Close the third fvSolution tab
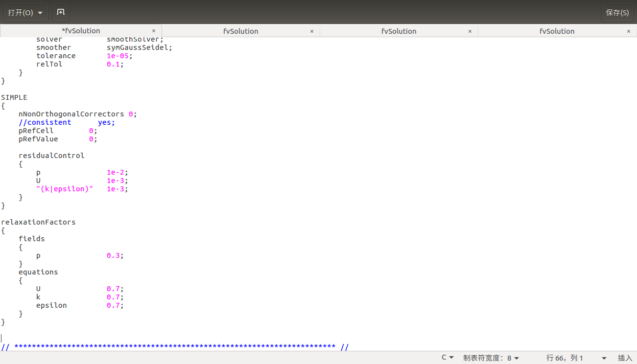Screen dimensions: 637x364 pyautogui.click(x=470, y=31)
